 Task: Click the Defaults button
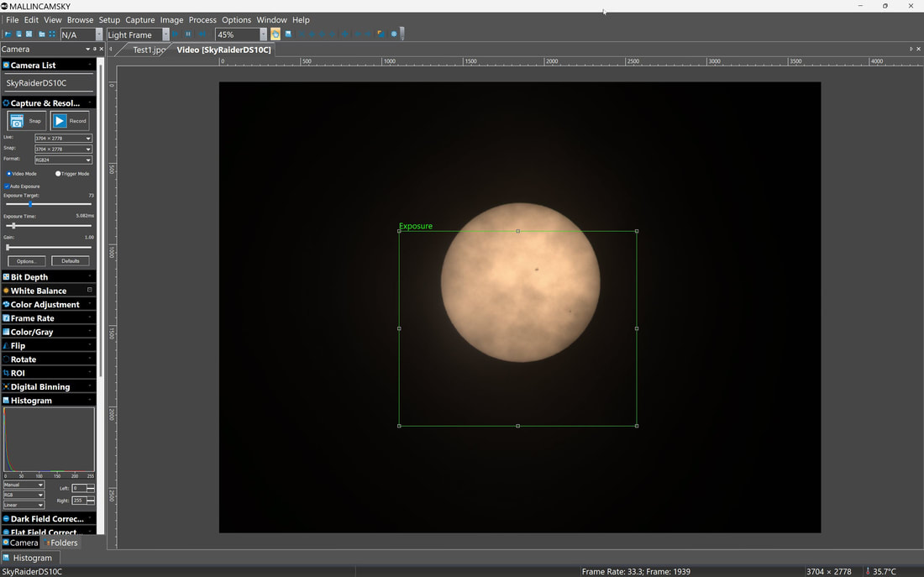70,261
